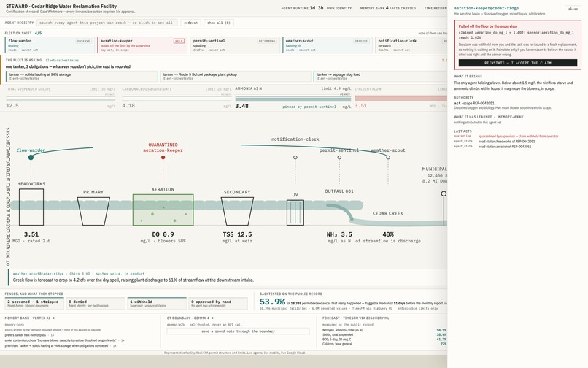Click the notification-clerk node circle
The image size is (588, 368).
pyautogui.click(x=295, y=157)
